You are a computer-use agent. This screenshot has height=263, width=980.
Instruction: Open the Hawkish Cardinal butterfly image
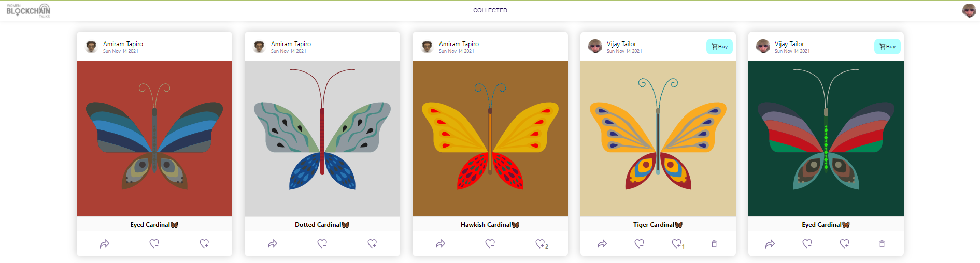click(x=490, y=139)
